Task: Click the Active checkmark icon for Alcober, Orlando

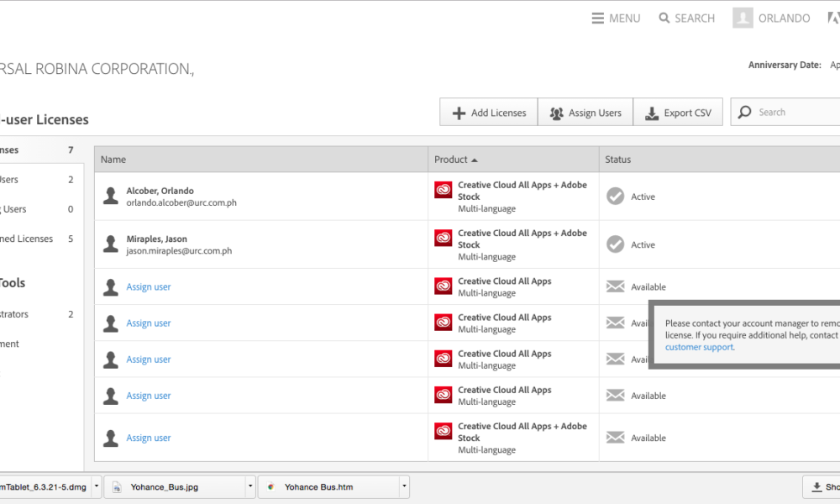Action: [616, 196]
